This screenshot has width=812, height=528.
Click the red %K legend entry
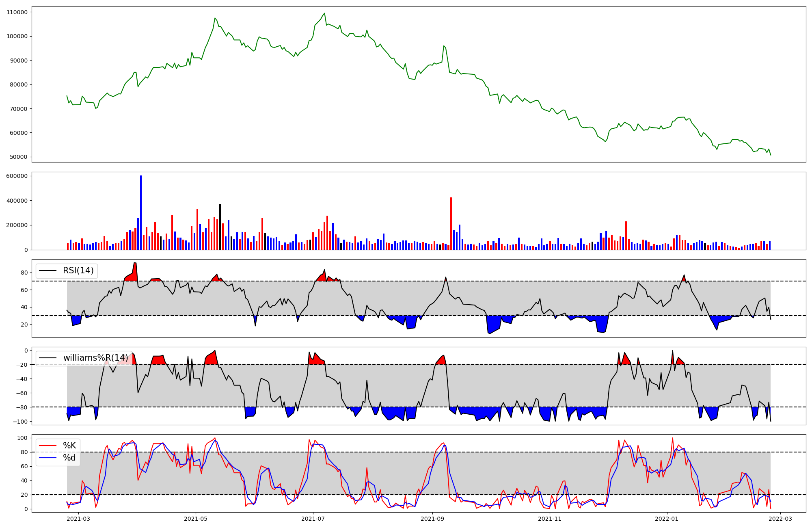(69, 446)
